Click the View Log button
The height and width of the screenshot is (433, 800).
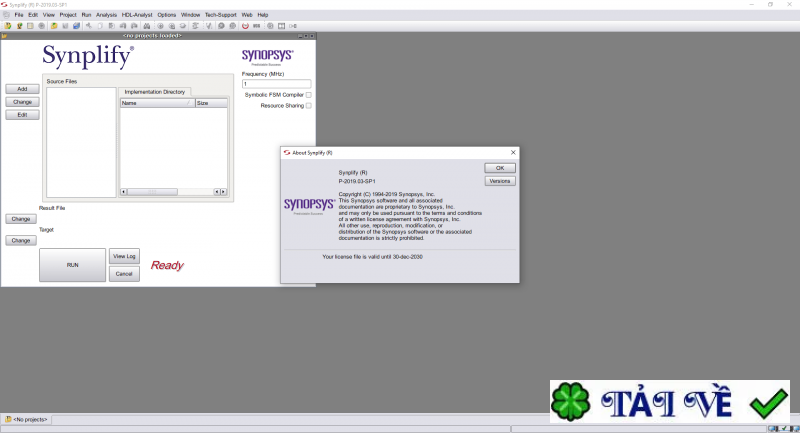(124, 256)
